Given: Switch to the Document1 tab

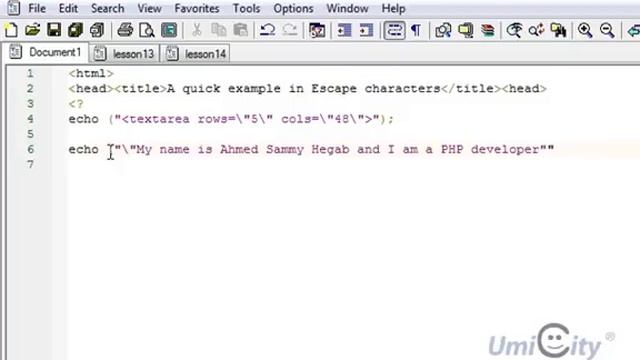Looking at the screenshot, I should pos(45,53).
